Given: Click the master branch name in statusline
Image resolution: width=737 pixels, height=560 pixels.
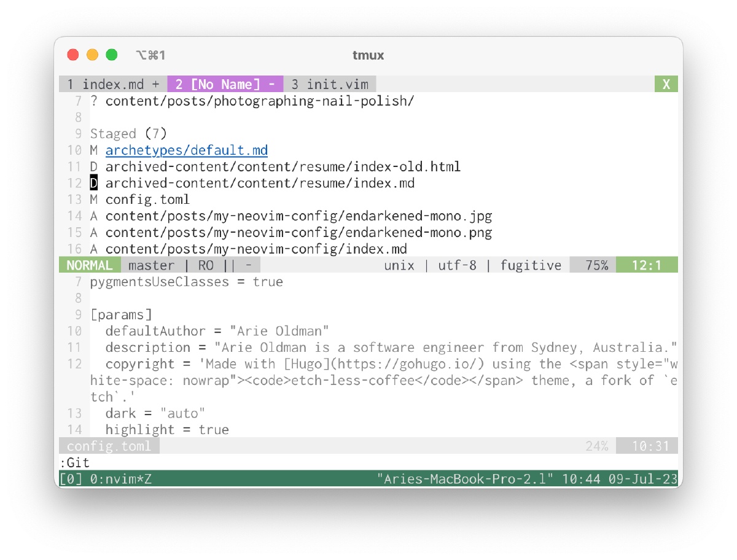Looking at the screenshot, I should tap(151, 265).
